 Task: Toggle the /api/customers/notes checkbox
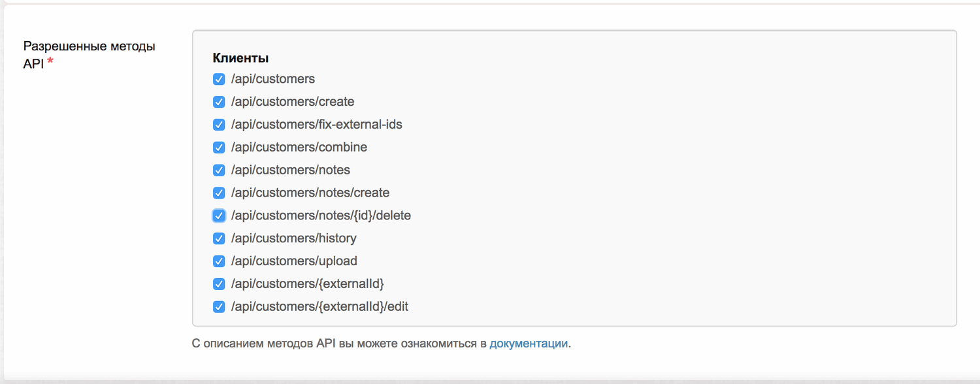[219, 170]
